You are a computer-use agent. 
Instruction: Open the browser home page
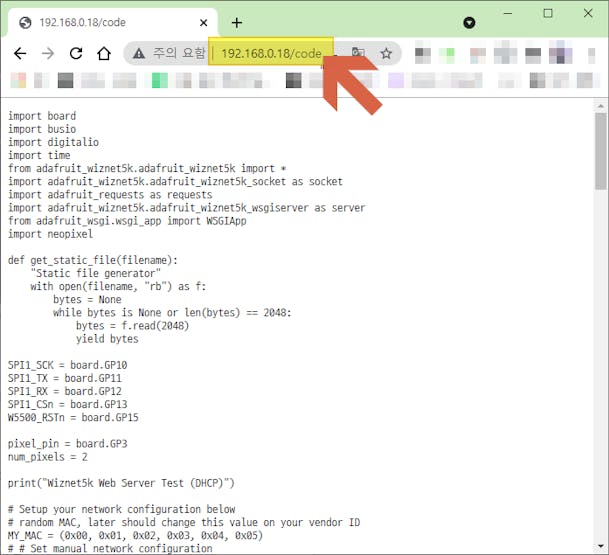(104, 53)
